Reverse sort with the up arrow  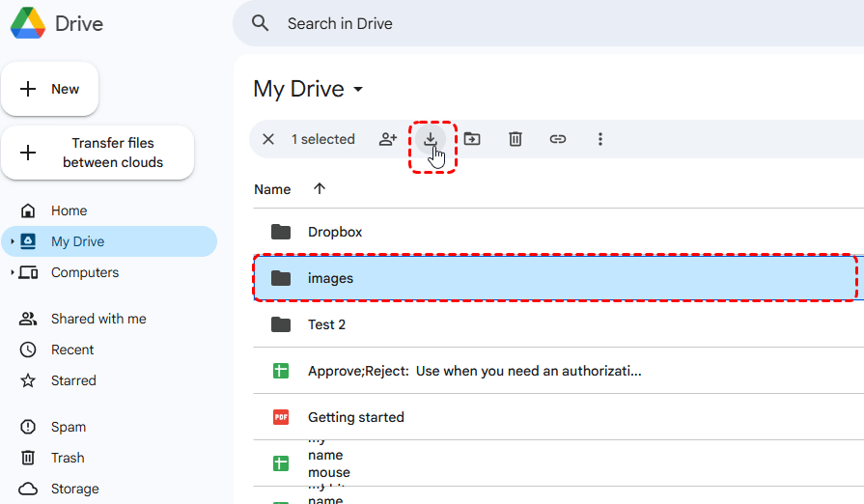pos(320,189)
